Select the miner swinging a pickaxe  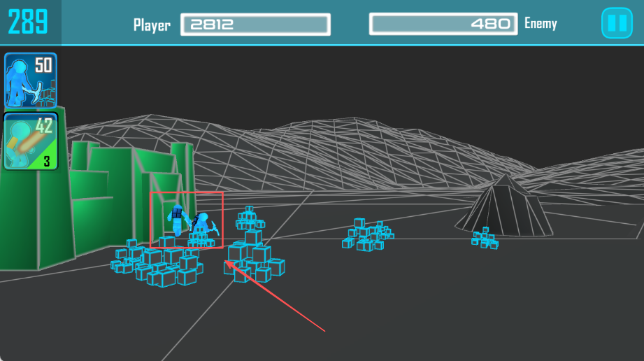pyautogui.click(x=202, y=225)
